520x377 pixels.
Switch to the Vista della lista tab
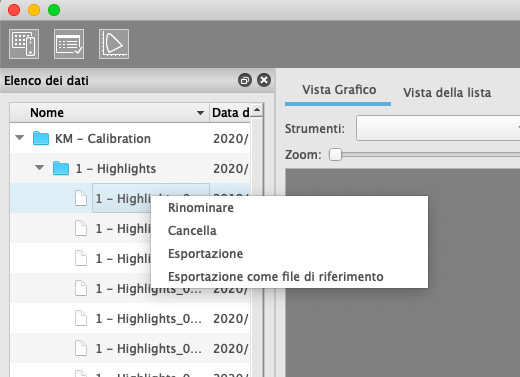pos(447,92)
